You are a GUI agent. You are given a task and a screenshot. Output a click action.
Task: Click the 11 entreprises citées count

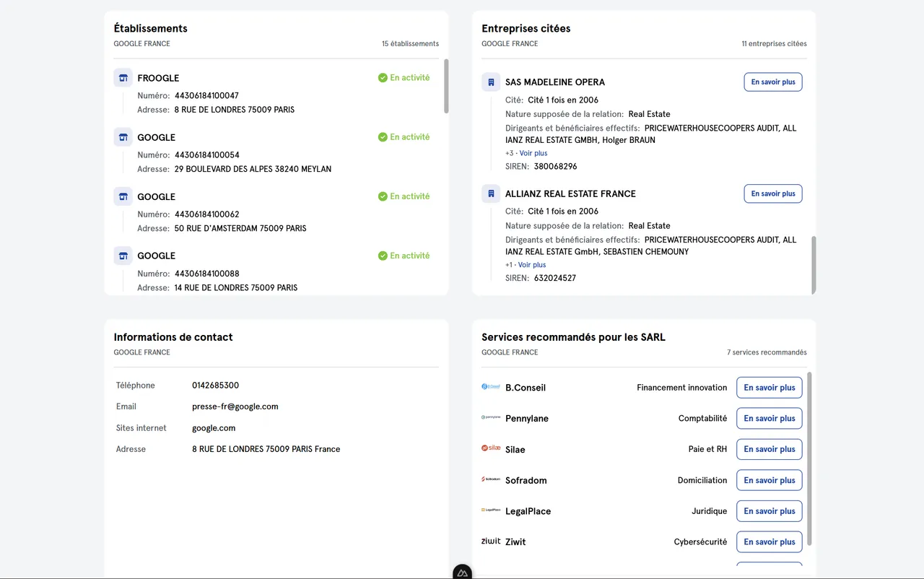point(774,44)
